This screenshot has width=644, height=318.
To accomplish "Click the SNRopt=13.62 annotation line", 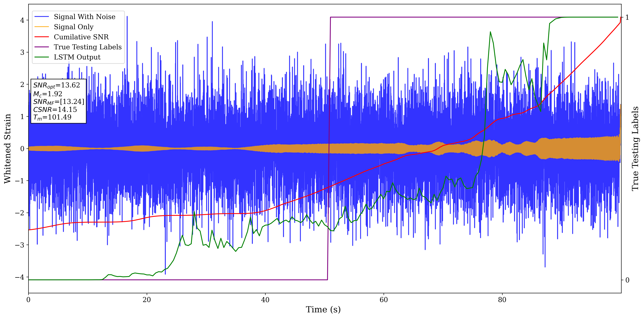I will 56,85.
